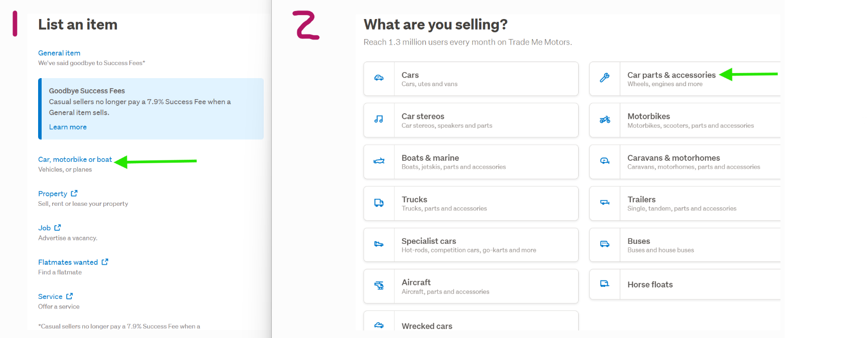
Task: Click 'Goodbye Success Fees' notice heading
Action: pos(87,91)
